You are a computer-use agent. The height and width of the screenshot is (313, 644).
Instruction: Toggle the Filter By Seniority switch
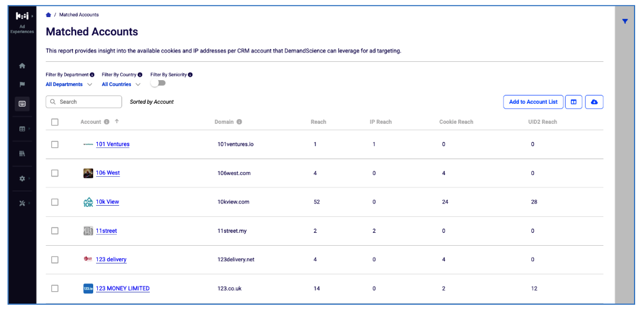click(158, 83)
